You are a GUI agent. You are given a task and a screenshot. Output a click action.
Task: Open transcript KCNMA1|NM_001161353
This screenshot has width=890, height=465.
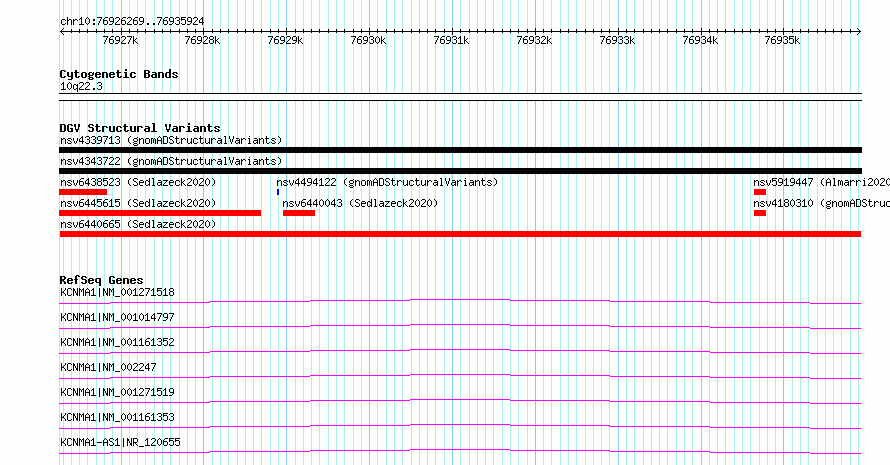(x=117, y=417)
